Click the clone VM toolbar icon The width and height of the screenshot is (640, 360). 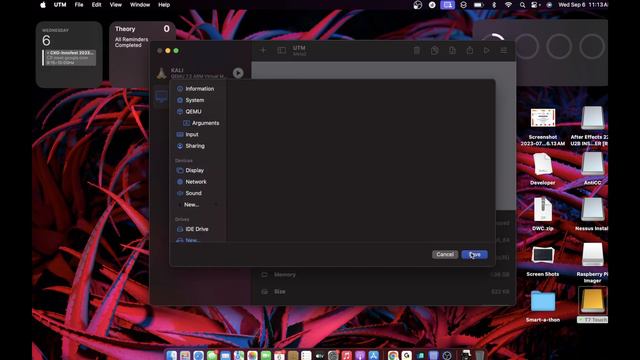point(435,50)
